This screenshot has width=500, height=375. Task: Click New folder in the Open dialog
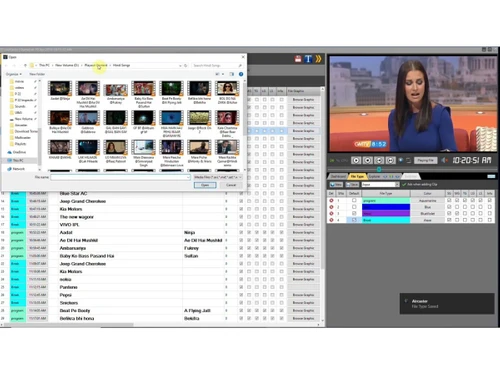pyautogui.click(x=37, y=74)
